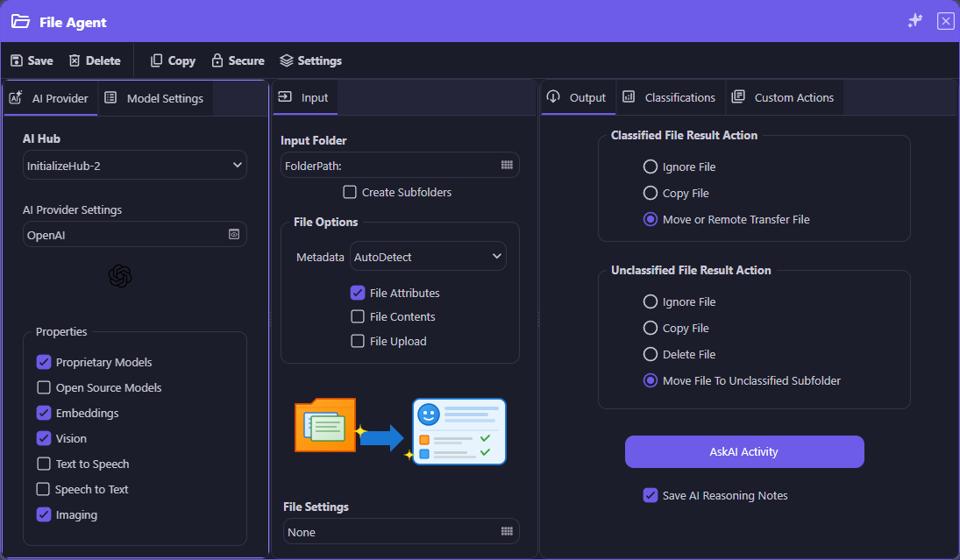Uncheck the Vision checkbox
The image size is (960, 560).
tap(44, 438)
